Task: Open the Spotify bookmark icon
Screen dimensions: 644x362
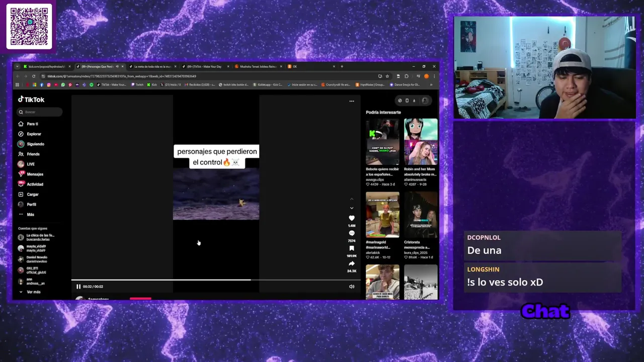Action: (92, 84)
